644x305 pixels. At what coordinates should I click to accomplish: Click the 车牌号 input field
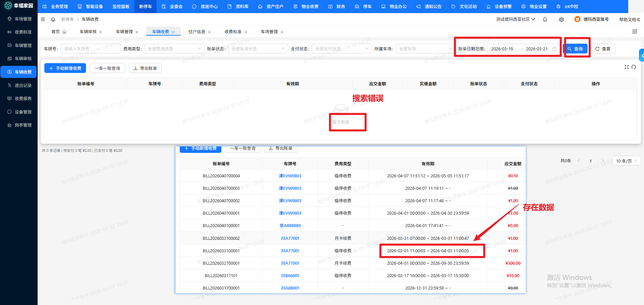pyautogui.click(x=90, y=49)
